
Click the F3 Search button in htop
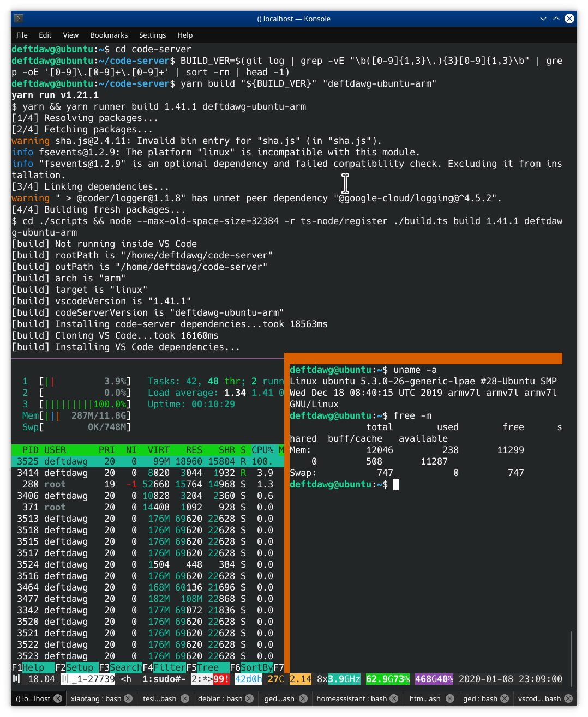[121, 667]
